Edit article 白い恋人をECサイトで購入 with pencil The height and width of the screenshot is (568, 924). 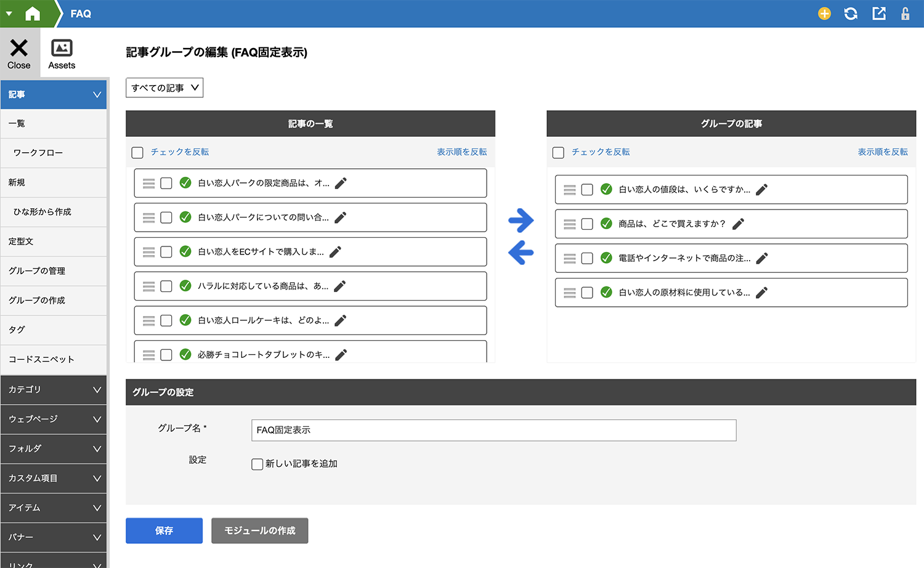[335, 251]
